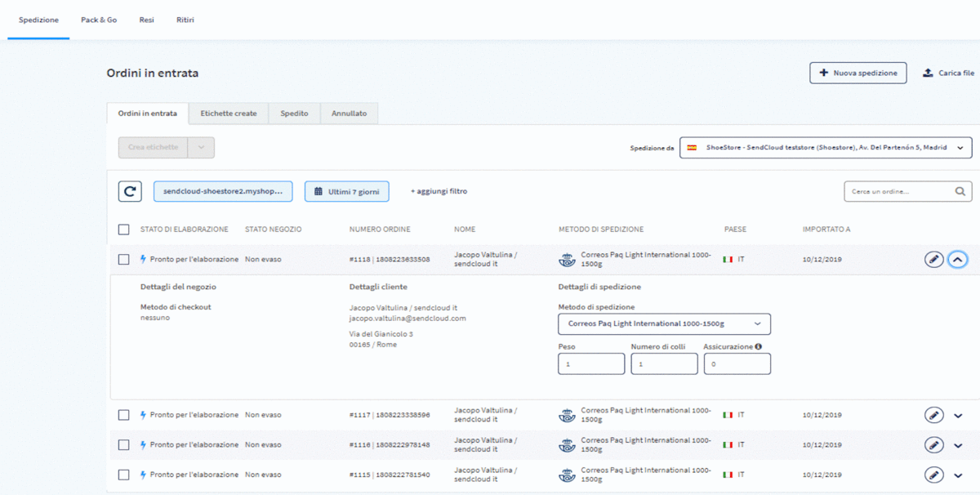Open the Crea etichette arrow dropdown
This screenshot has height=495, width=980.
202,148
